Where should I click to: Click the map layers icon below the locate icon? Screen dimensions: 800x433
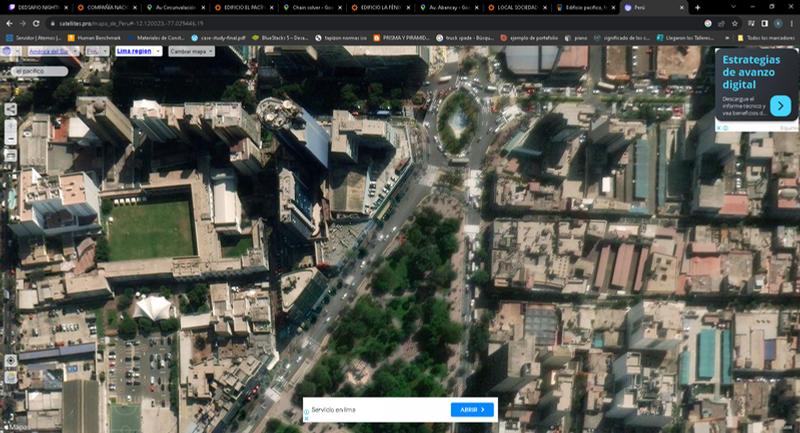(10, 377)
